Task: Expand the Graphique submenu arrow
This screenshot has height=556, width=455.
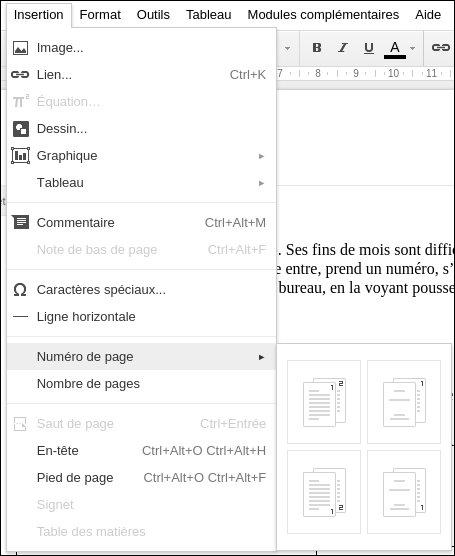Action: tap(261, 156)
